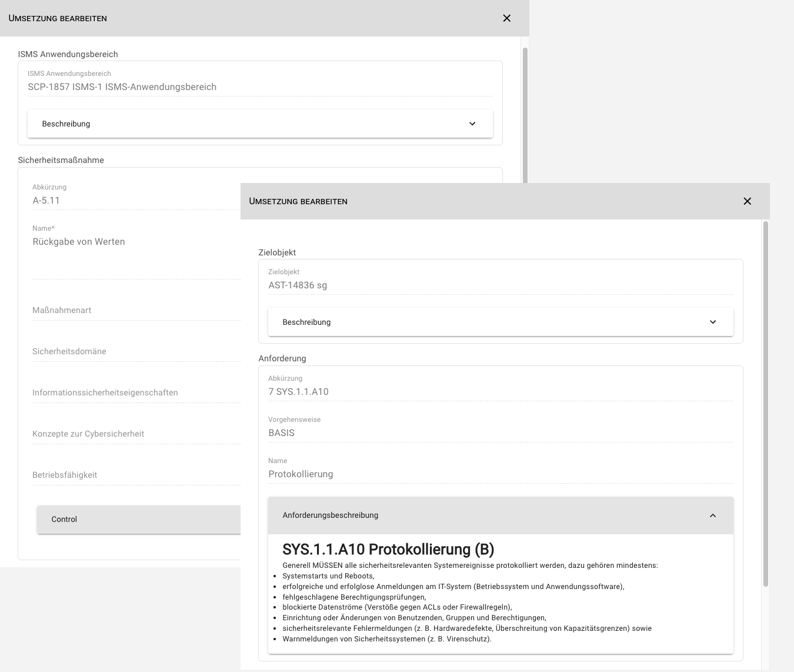Click the Informationssicherheitseigenschaften field
Image resolution: width=794 pixels, height=672 pixels.
[x=135, y=392]
